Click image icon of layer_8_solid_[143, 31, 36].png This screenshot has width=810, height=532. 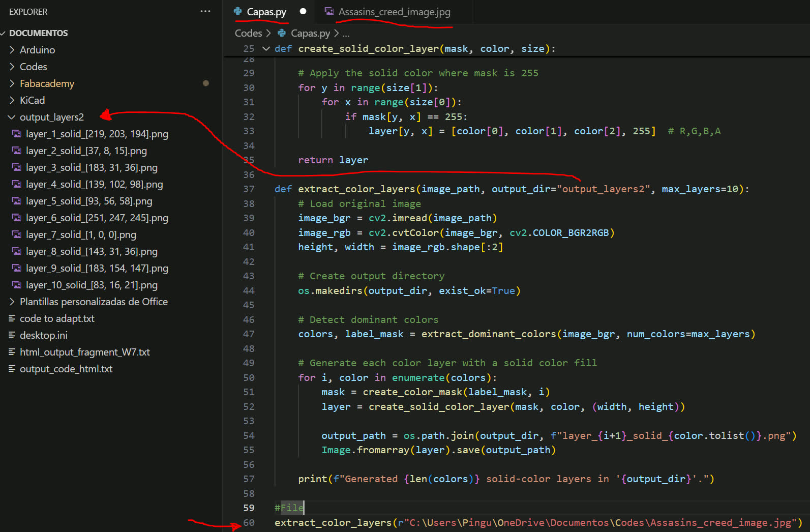17,251
